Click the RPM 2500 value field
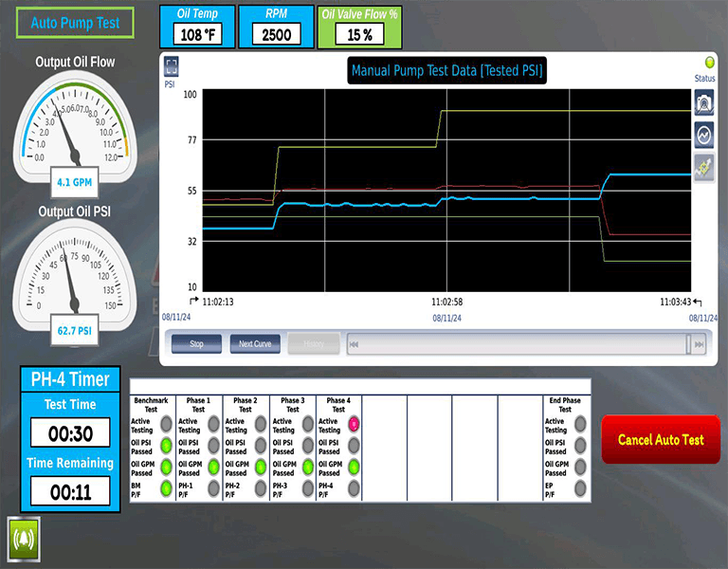 [276, 34]
